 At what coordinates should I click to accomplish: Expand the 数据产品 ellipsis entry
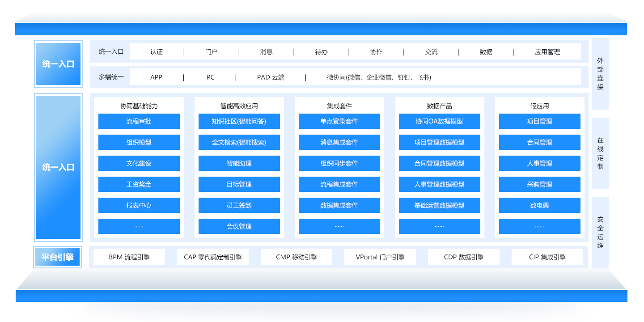[x=439, y=226]
